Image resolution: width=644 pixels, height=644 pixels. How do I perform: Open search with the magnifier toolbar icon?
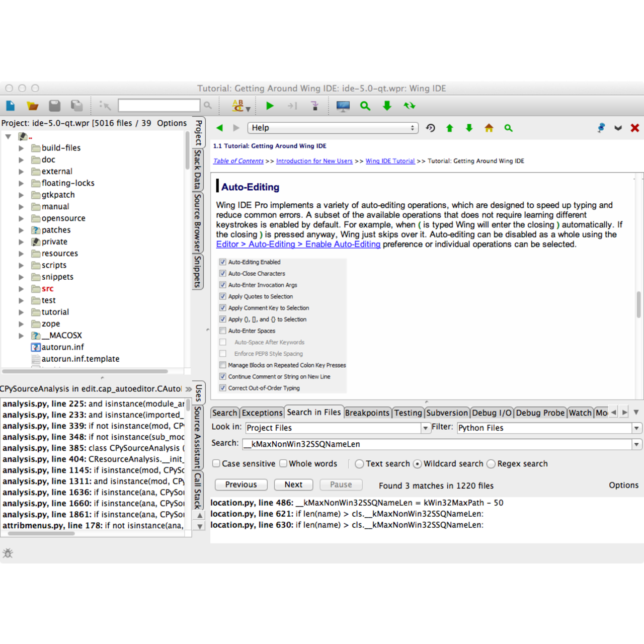tap(365, 106)
